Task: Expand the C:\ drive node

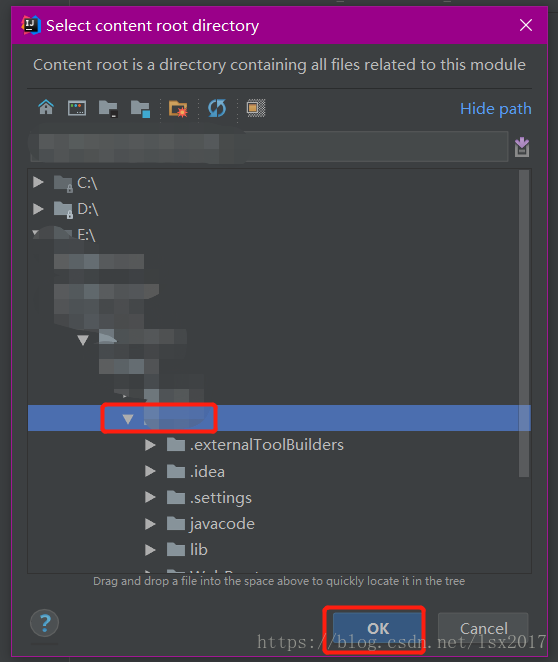Action: [38, 182]
